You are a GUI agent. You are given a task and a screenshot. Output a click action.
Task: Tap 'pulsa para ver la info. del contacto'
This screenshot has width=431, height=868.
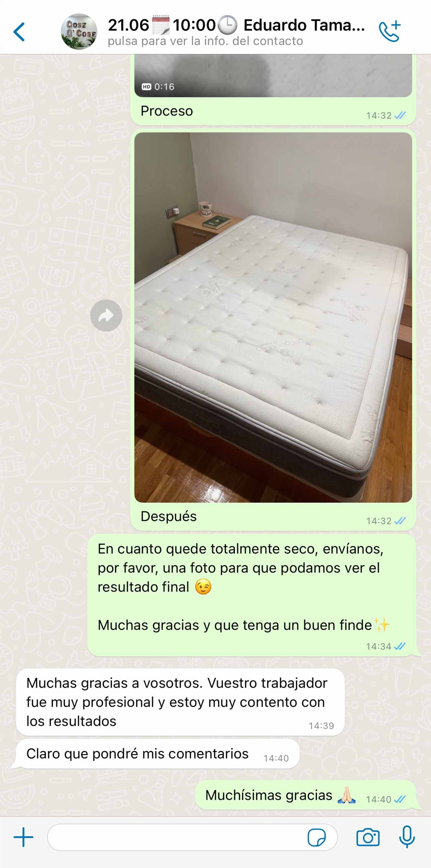[205, 41]
